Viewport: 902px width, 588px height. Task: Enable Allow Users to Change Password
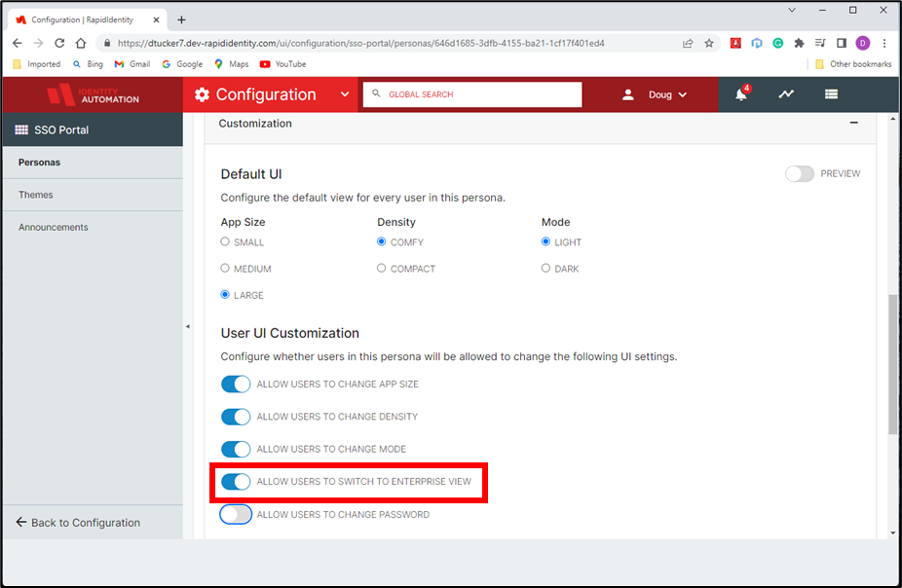tap(236, 514)
